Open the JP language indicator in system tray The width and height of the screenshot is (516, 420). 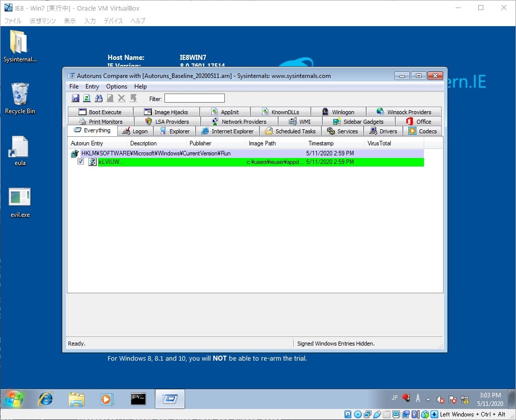coord(394,398)
